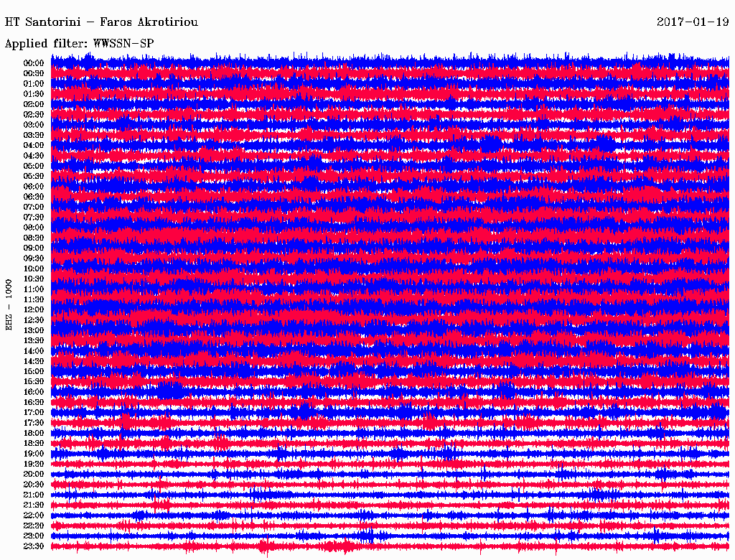Select the 15:30 time label
Image resolution: width=735 pixels, height=560 pixels.
(34, 382)
